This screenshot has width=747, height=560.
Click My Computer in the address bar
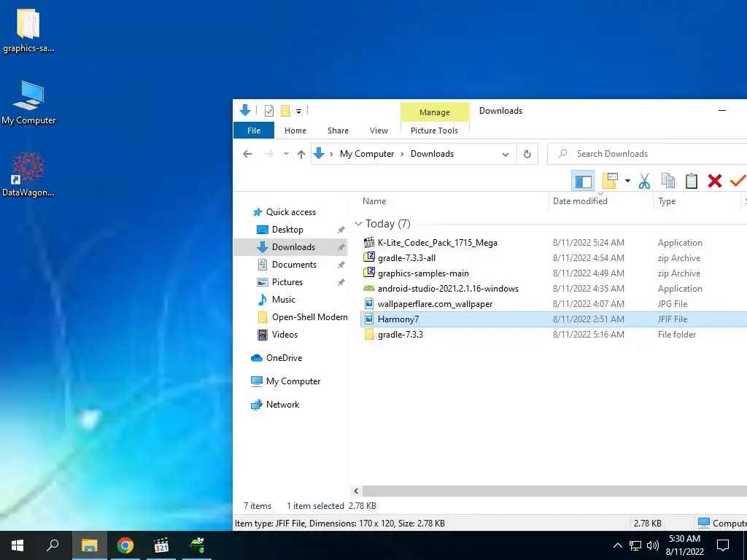[367, 154]
